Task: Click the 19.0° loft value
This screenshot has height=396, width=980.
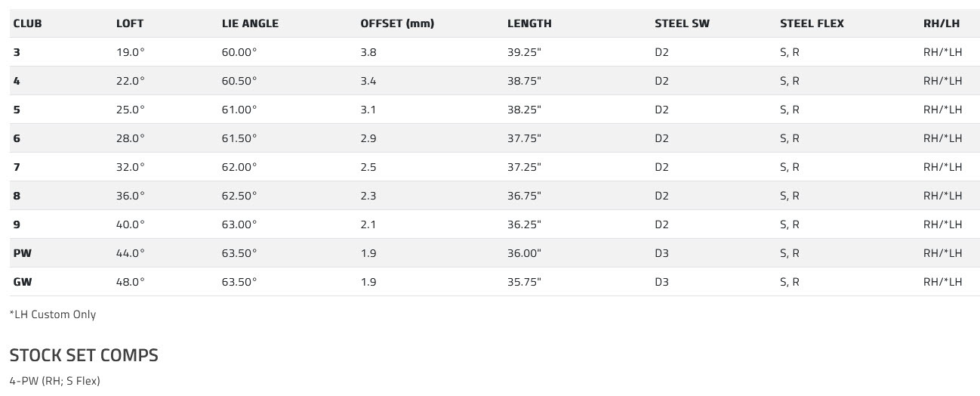Action: (131, 52)
